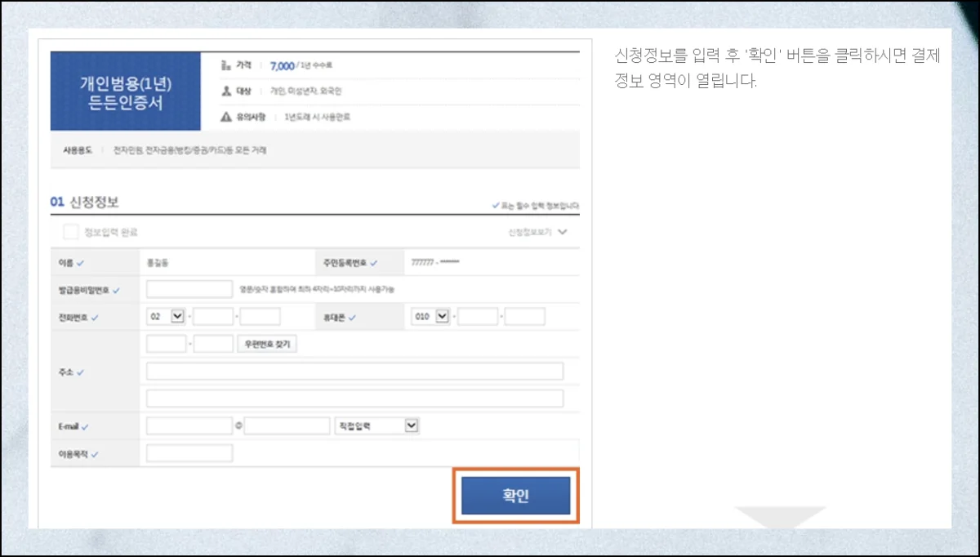The width and height of the screenshot is (980, 557).
Task: Click the 주소 address label
Action: [x=67, y=372]
